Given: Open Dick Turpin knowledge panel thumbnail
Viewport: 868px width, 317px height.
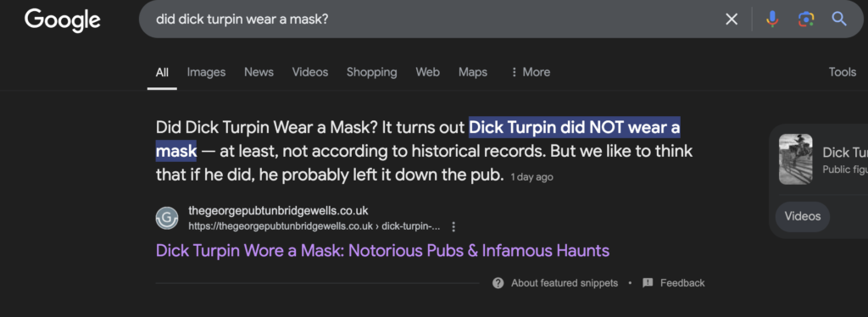Looking at the screenshot, I should [x=795, y=158].
